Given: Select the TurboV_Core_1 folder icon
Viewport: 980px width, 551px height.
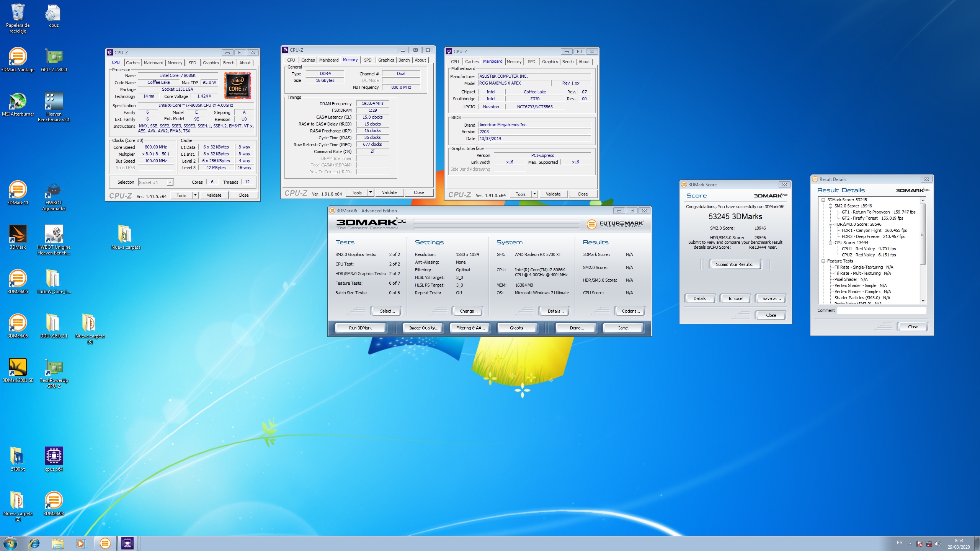Looking at the screenshot, I should pos(54,281).
